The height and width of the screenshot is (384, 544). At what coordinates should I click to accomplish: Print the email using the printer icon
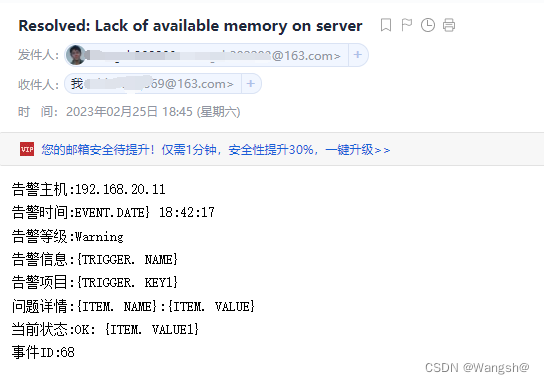(449, 25)
